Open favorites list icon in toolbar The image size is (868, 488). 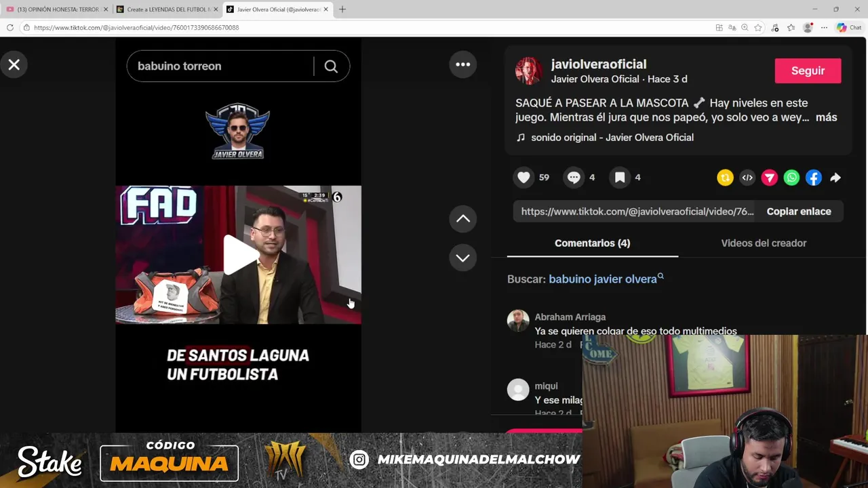point(791,28)
